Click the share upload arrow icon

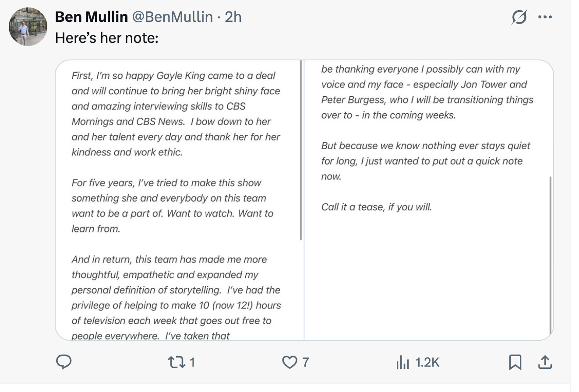click(x=544, y=362)
